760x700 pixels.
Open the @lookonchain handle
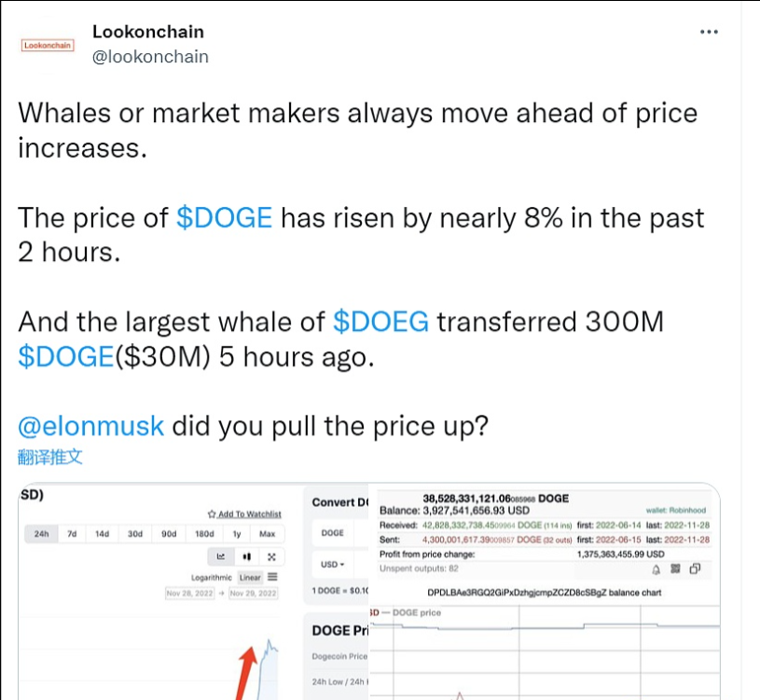[x=150, y=57]
